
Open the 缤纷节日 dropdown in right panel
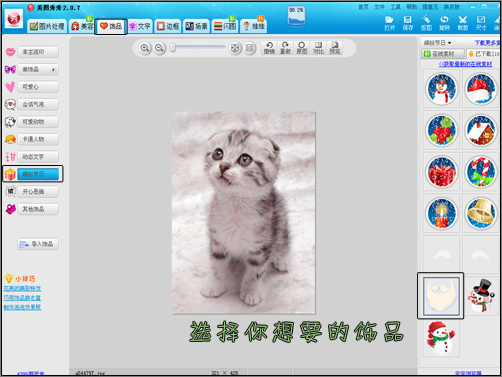point(437,43)
